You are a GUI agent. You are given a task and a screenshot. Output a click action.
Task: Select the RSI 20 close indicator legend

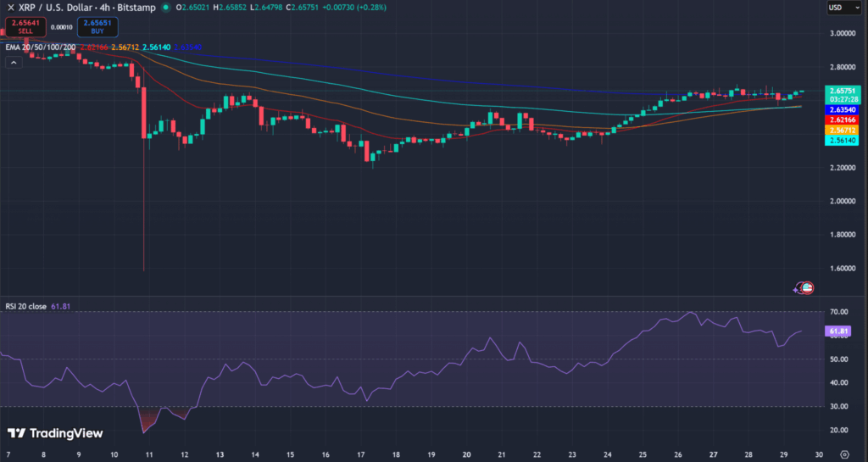(x=25, y=305)
